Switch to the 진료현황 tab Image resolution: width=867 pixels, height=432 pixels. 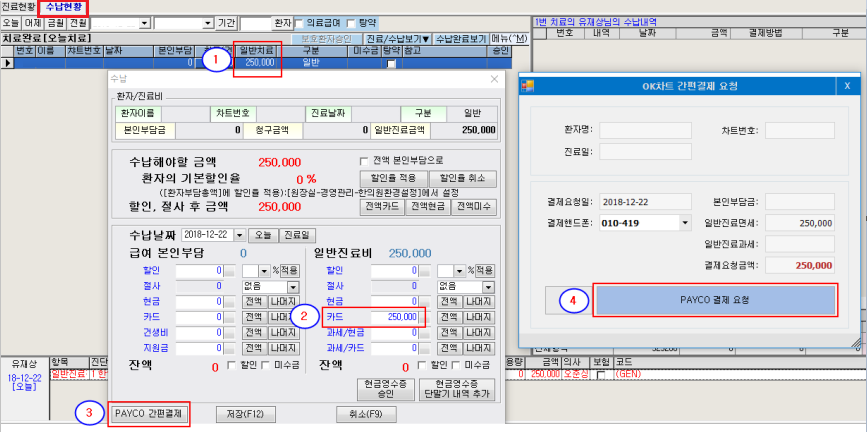pos(18,7)
